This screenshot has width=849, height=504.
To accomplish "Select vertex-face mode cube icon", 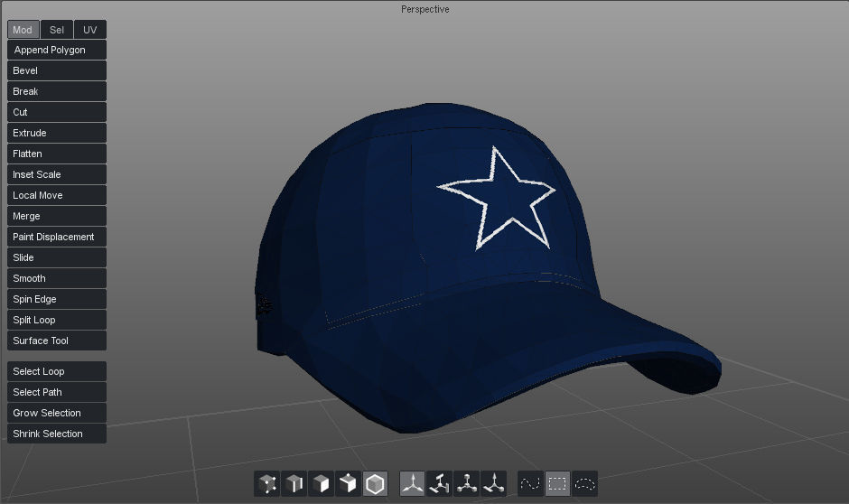I will tap(348, 483).
